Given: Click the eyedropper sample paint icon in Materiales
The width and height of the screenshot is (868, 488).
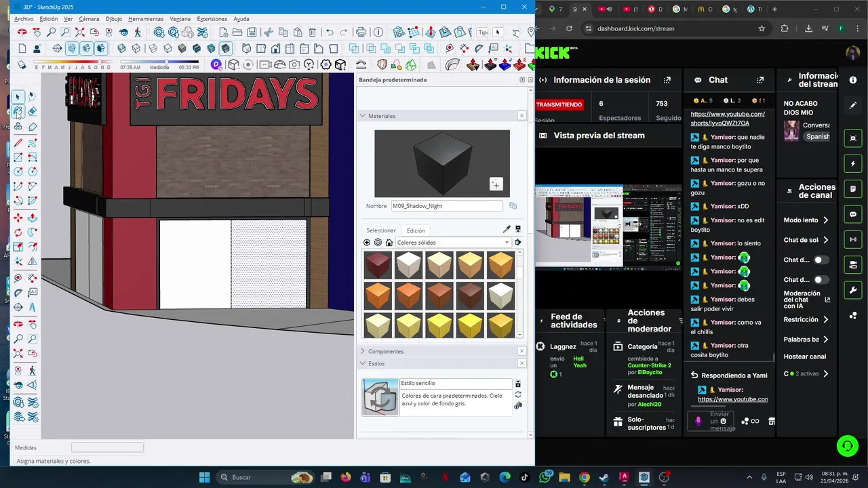Looking at the screenshot, I should click(x=507, y=229).
